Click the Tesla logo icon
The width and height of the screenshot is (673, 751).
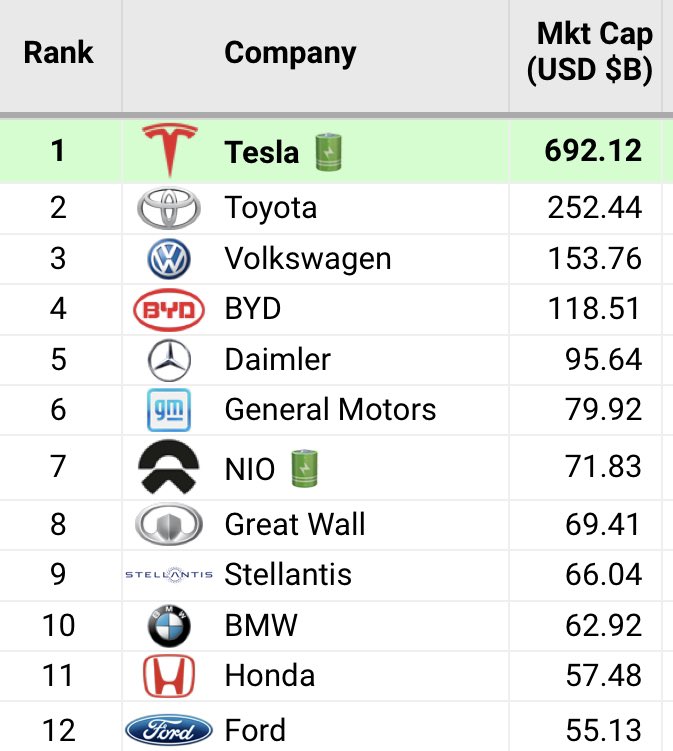(168, 150)
